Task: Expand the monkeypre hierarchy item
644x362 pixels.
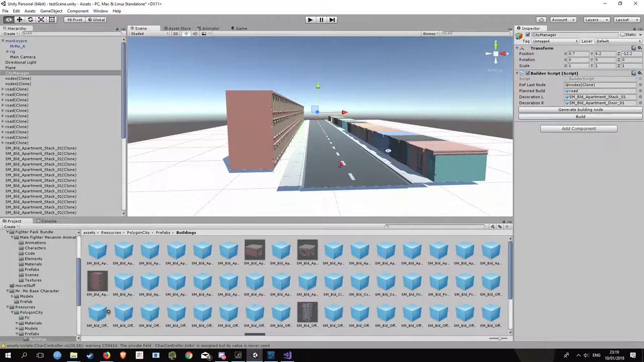Action: click(3, 41)
